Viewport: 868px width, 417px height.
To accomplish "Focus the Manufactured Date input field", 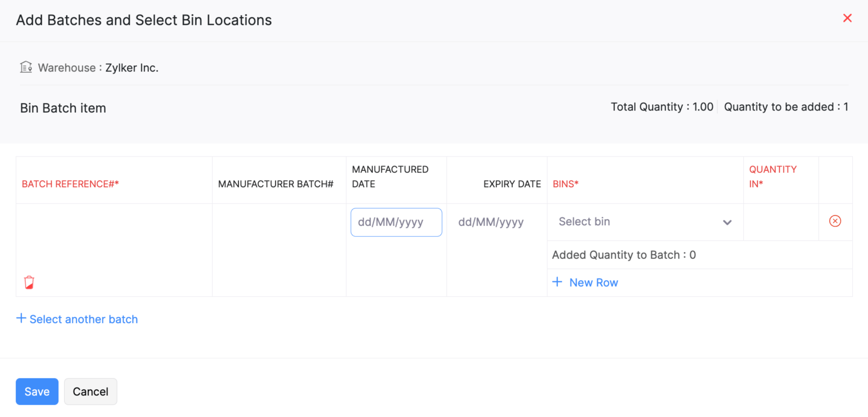I will coord(396,222).
